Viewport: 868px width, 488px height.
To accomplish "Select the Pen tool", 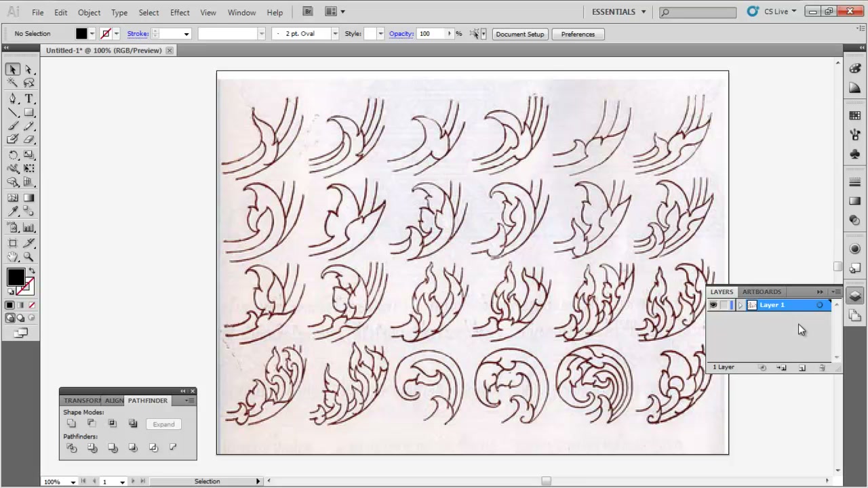I will (x=13, y=99).
